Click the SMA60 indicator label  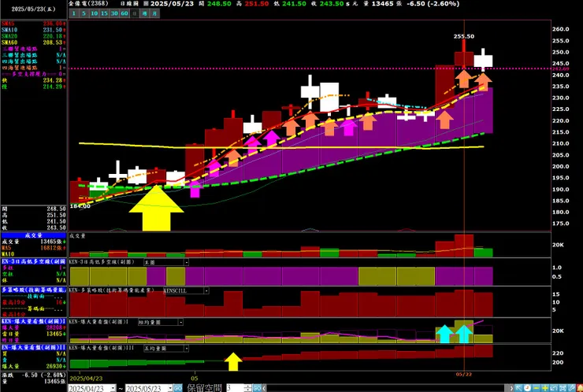9,43
